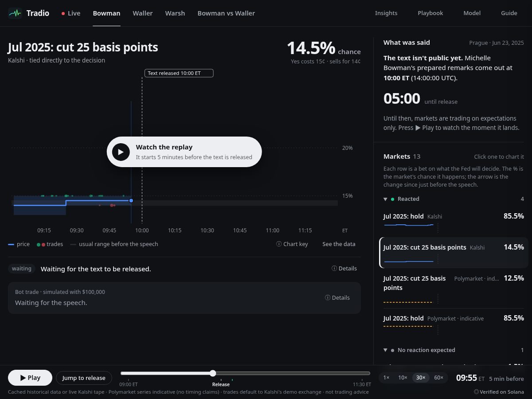The width and height of the screenshot is (532, 399).
Task: Click the Text released 10:00 ET label
Action: coord(179,73)
